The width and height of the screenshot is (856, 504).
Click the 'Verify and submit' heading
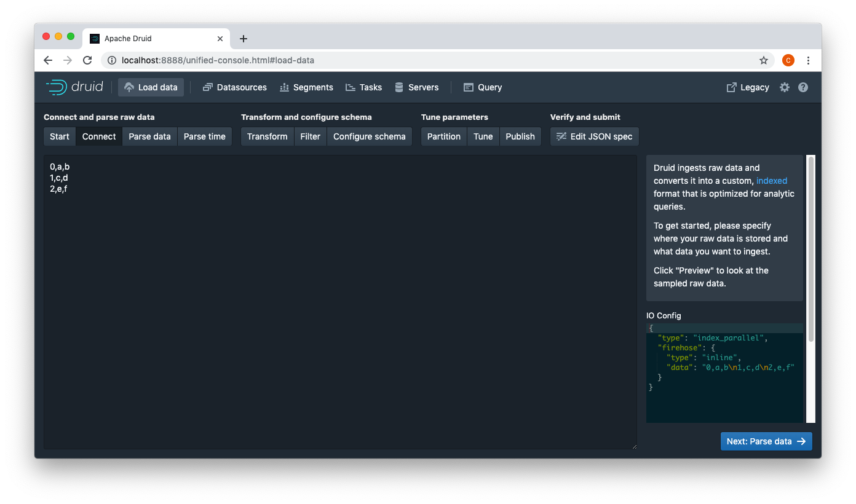(585, 117)
